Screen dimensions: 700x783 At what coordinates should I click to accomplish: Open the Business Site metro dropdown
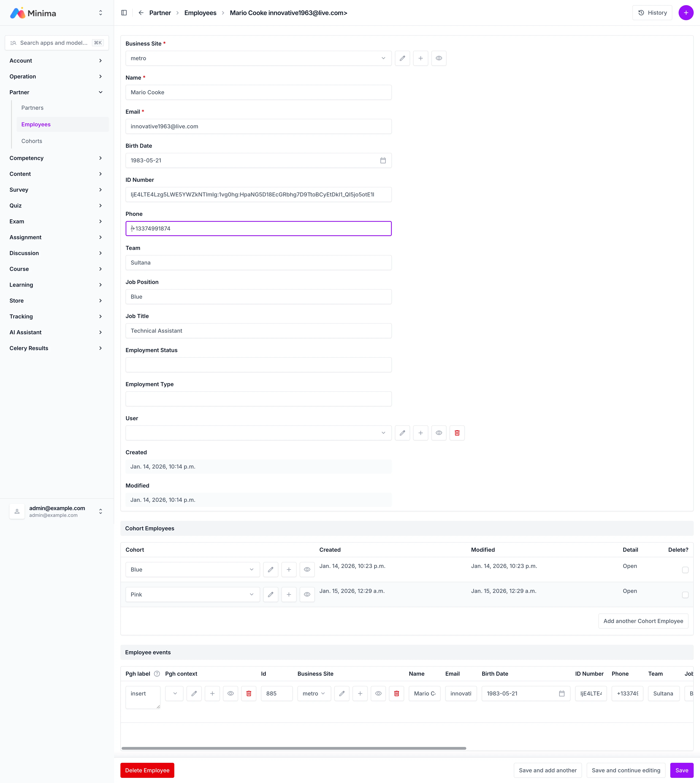pyautogui.click(x=258, y=58)
